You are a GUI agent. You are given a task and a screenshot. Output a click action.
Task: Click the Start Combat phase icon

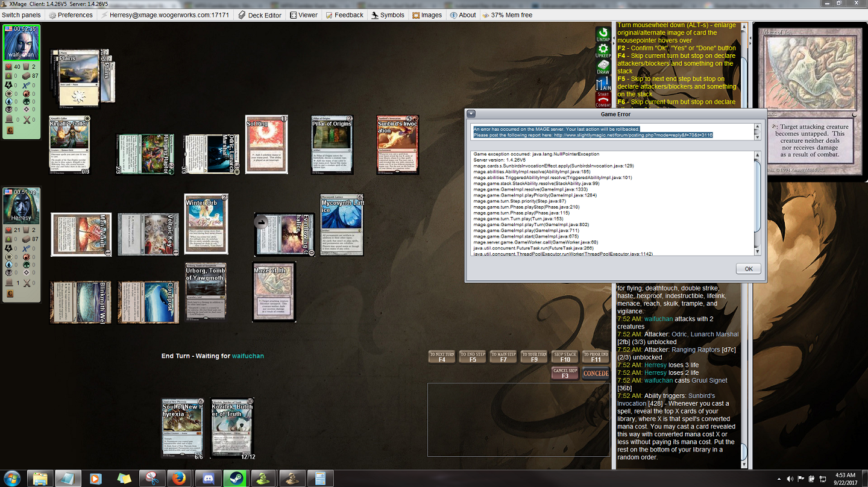click(x=603, y=99)
